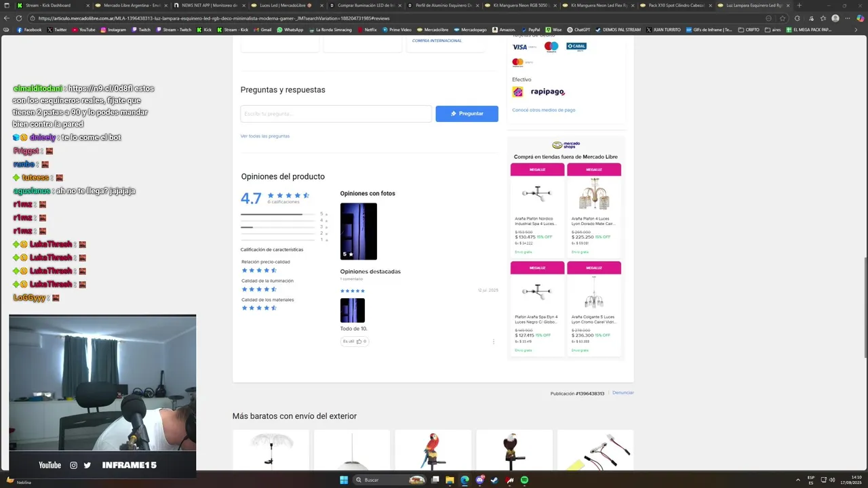Viewport: 868px width, 488px height.
Task: Click the blue Preguntar button
Action: click(467, 114)
